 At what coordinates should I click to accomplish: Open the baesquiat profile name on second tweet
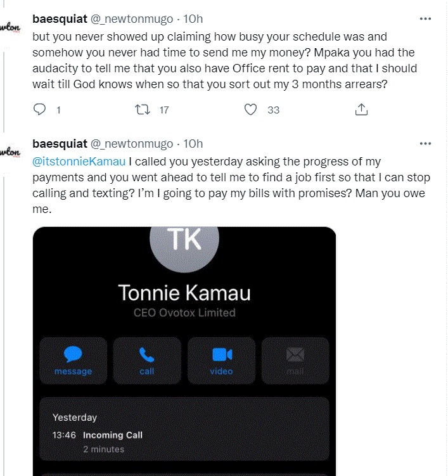pos(60,144)
